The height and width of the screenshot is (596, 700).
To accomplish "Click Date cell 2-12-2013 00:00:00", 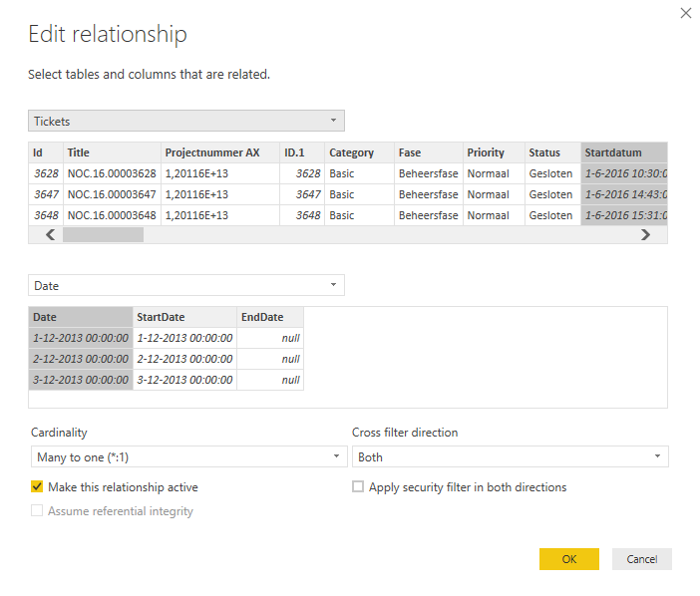I will (x=81, y=359).
